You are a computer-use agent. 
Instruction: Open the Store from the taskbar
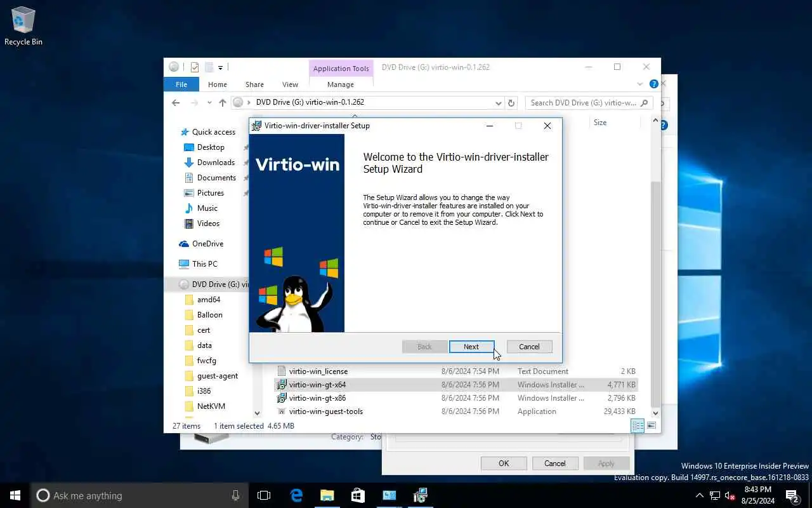(358, 495)
